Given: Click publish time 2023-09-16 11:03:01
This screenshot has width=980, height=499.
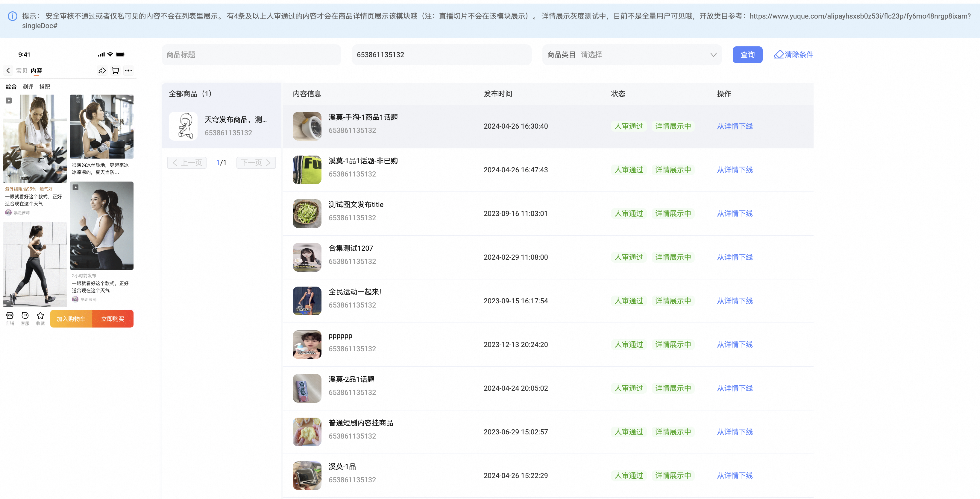Looking at the screenshot, I should [515, 213].
